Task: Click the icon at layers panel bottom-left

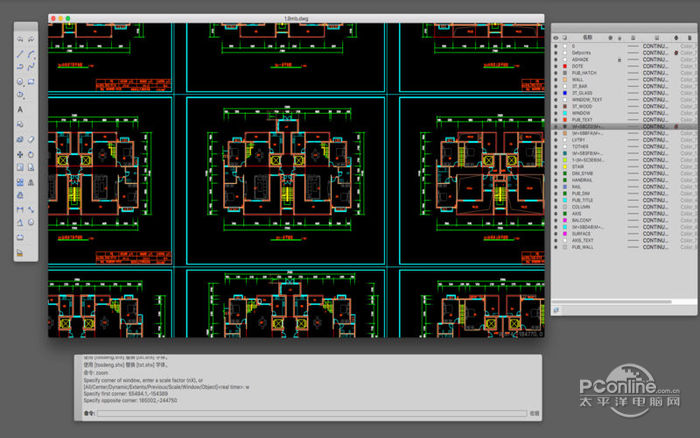Action: coord(556,310)
